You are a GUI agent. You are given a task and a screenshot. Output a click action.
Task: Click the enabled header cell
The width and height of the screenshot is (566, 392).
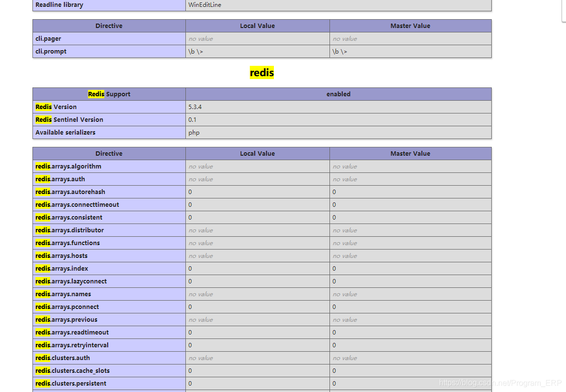339,94
